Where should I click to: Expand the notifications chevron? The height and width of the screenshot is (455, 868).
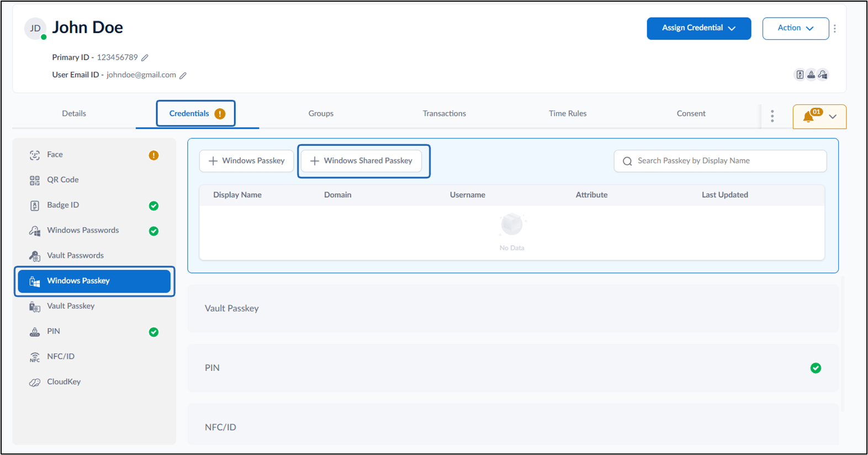pyautogui.click(x=833, y=117)
